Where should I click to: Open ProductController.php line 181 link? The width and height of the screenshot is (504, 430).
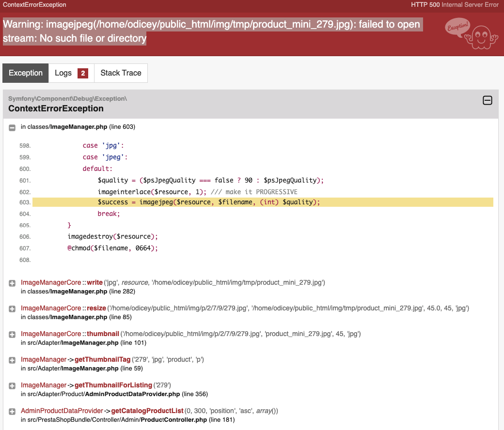128,420
